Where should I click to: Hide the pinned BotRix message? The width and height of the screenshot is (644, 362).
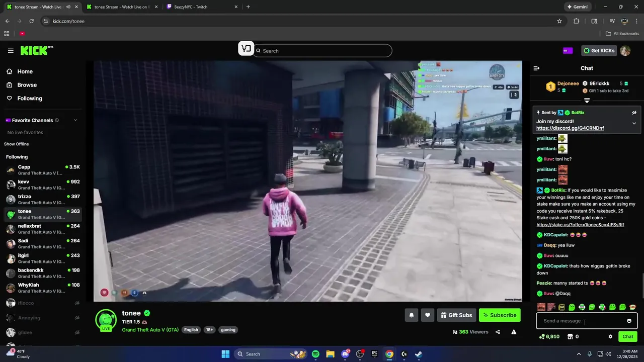[x=634, y=113]
